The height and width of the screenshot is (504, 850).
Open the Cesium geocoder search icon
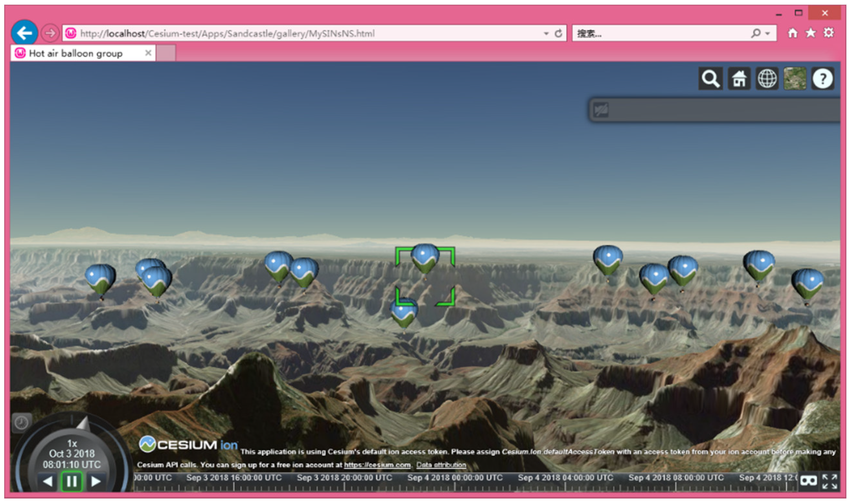710,79
